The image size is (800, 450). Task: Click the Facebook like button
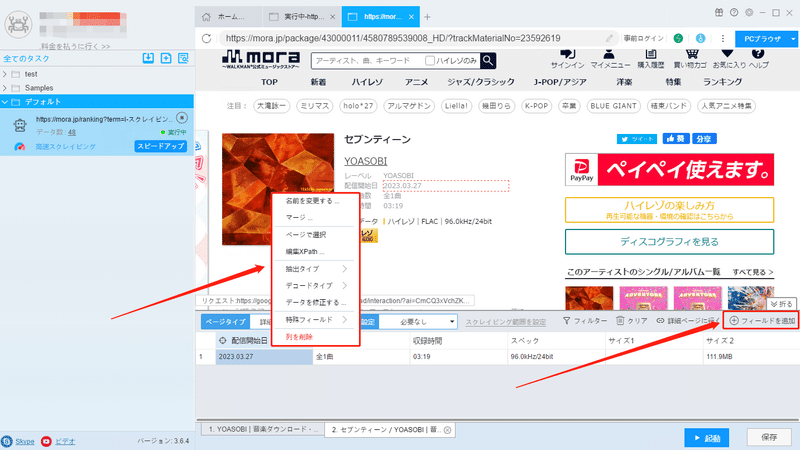click(676, 139)
